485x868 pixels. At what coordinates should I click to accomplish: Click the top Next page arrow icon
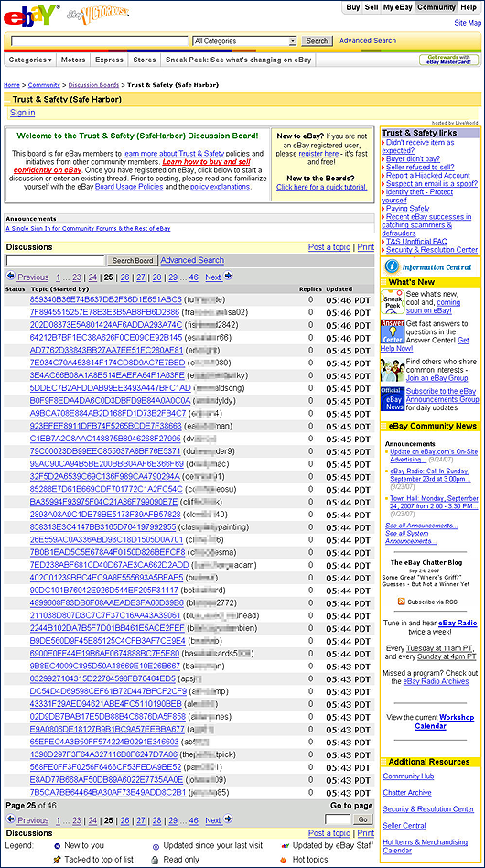(x=228, y=276)
